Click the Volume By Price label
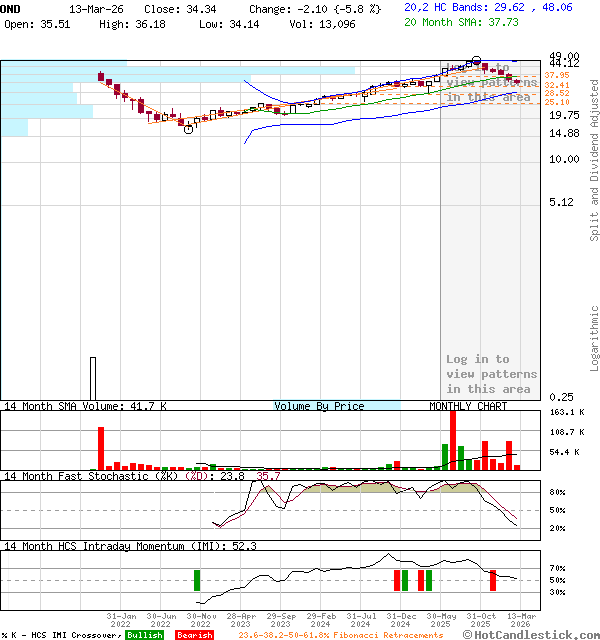Image resolution: width=600 pixels, height=640 pixels. (x=319, y=406)
